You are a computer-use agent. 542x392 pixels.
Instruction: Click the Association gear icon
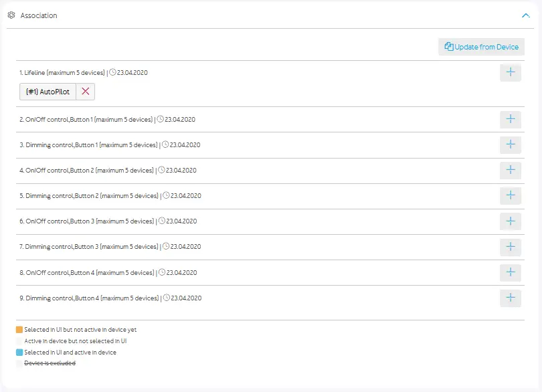coord(11,15)
